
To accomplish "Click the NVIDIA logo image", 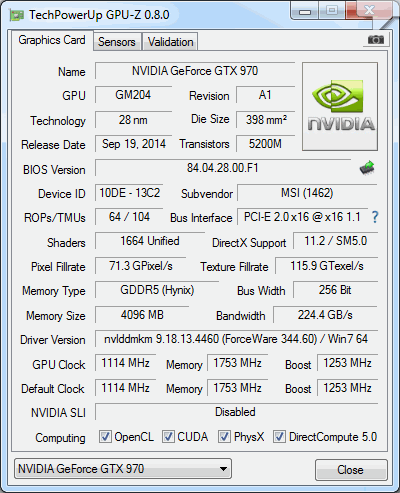I will pos(340,106).
